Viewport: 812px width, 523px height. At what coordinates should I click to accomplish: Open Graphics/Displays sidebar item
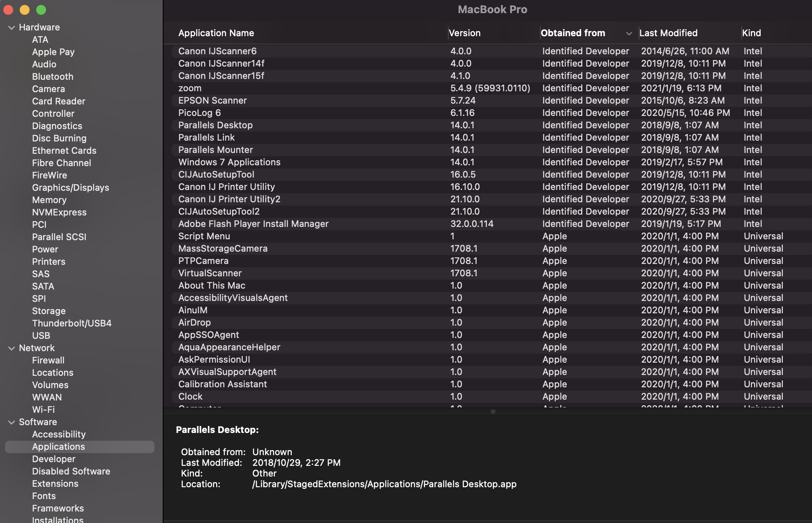(x=70, y=187)
